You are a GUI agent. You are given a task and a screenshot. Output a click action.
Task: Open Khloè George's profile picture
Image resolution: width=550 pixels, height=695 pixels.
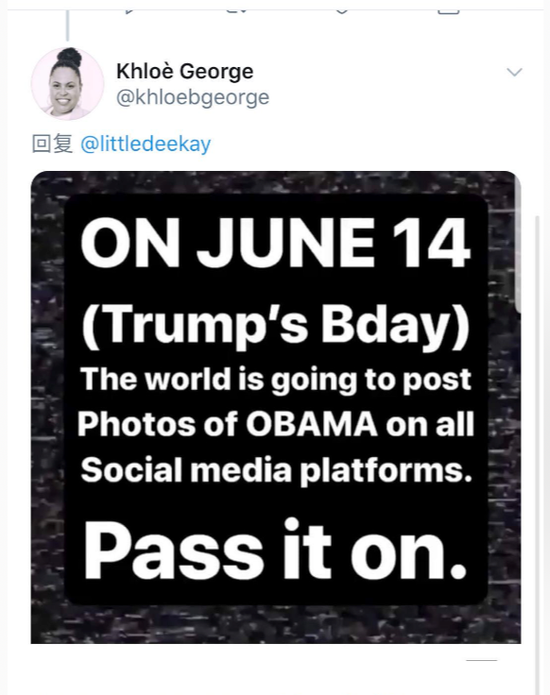pos(67,83)
